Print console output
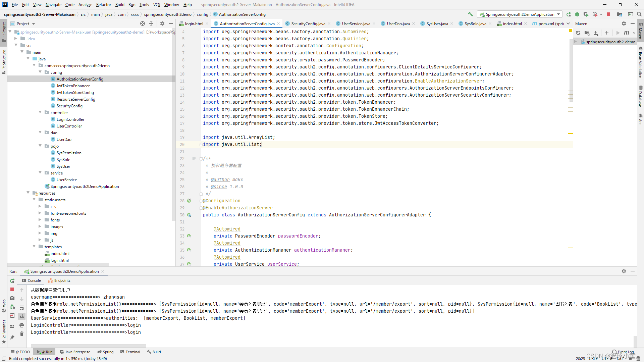 click(22, 325)
